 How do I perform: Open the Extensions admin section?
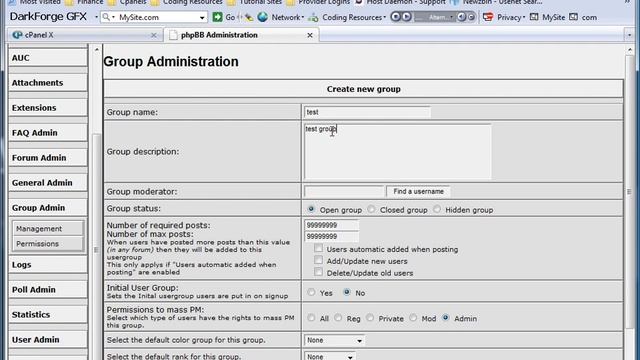pyautogui.click(x=48, y=108)
